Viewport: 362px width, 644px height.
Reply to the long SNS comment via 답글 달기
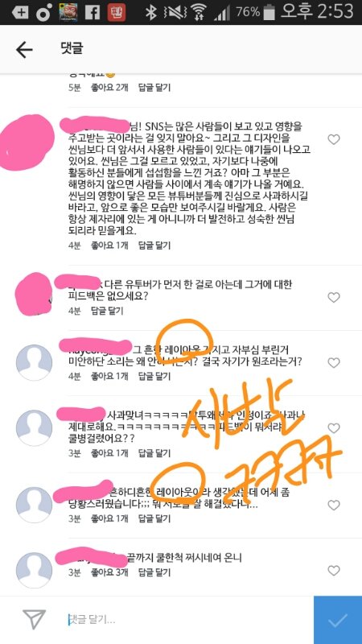tap(154, 246)
